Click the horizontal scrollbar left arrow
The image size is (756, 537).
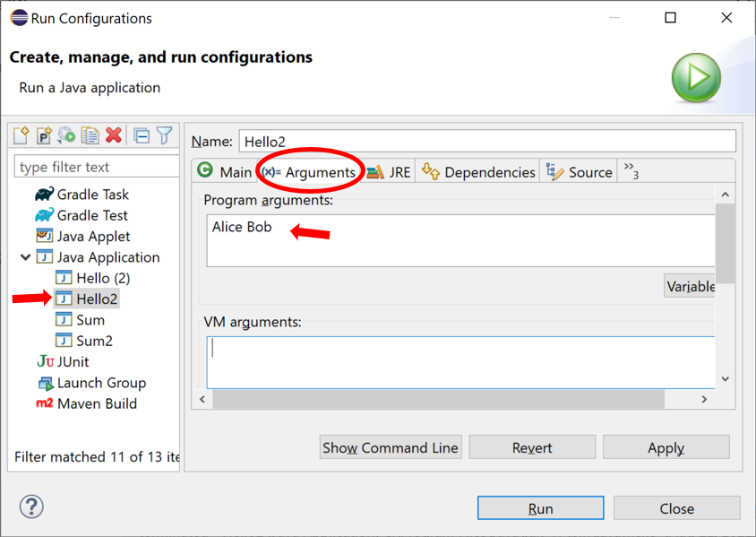coord(202,399)
